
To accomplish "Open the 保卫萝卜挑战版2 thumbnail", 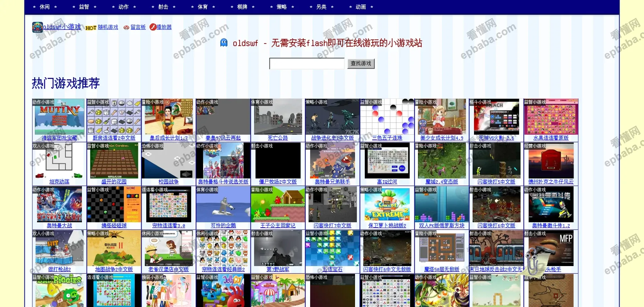I will pyautogui.click(x=387, y=205).
